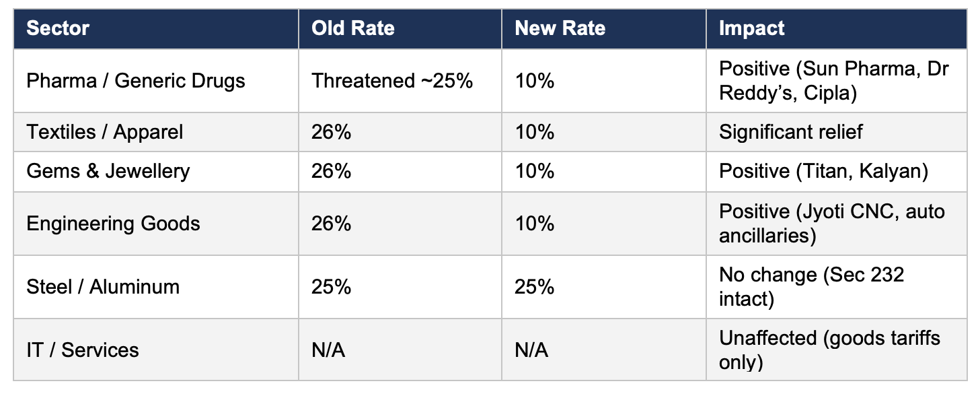Image resolution: width=980 pixels, height=398 pixels.
Task: Click the Sector column header
Action: click(58, 28)
